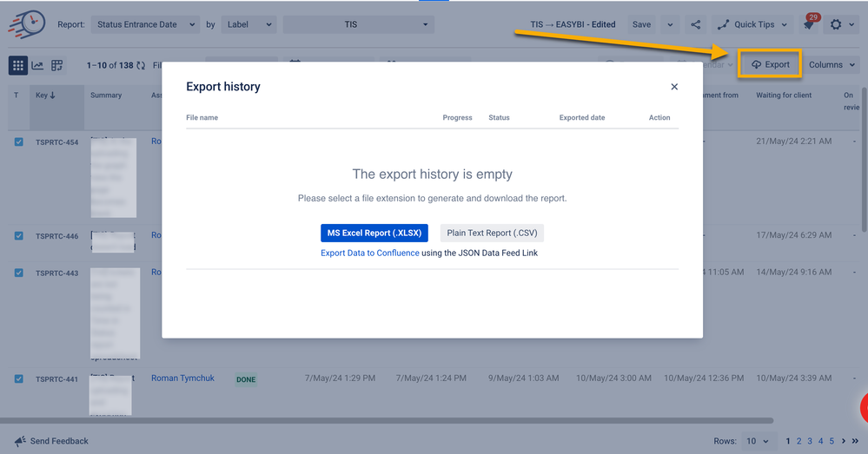Switch to grid table view icon
868x454 pixels.
17,65
